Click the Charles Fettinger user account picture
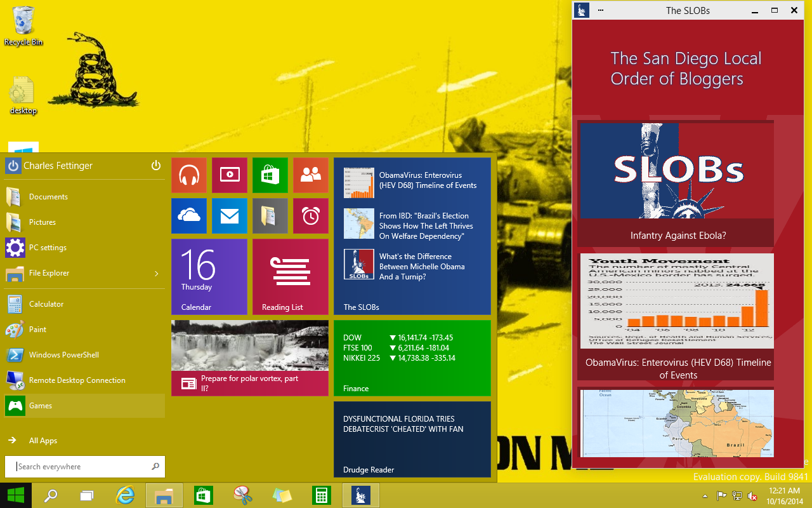The image size is (812, 508). (13, 166)
